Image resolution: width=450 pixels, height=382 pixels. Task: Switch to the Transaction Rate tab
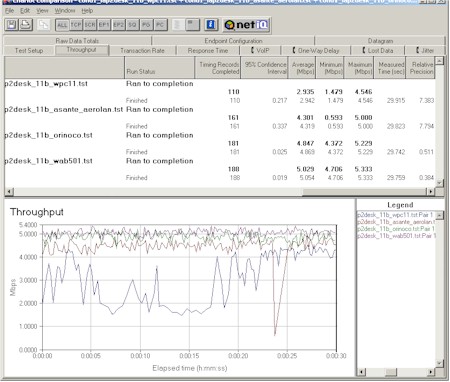click(142, 51)
